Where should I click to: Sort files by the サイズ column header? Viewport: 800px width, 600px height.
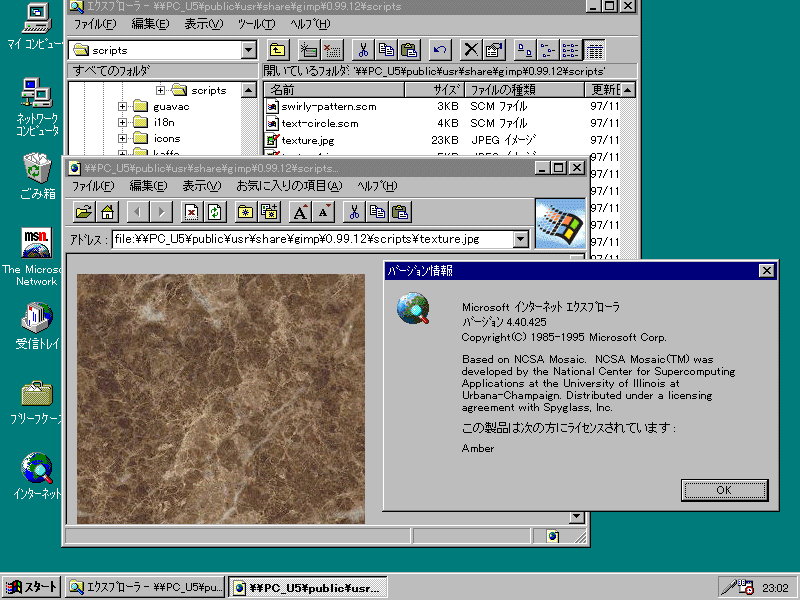(434, 90)
